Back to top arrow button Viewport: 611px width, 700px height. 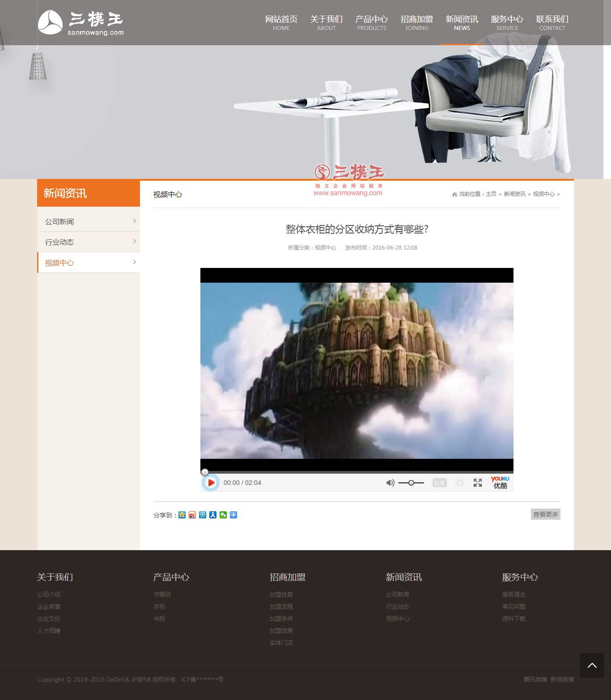click(x=592, y=665)
